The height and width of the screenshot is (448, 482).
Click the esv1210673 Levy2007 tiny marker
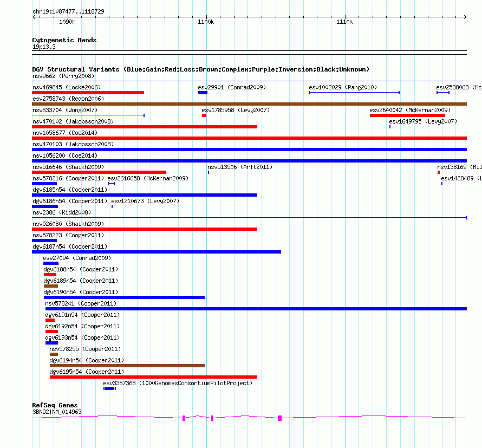112,206
